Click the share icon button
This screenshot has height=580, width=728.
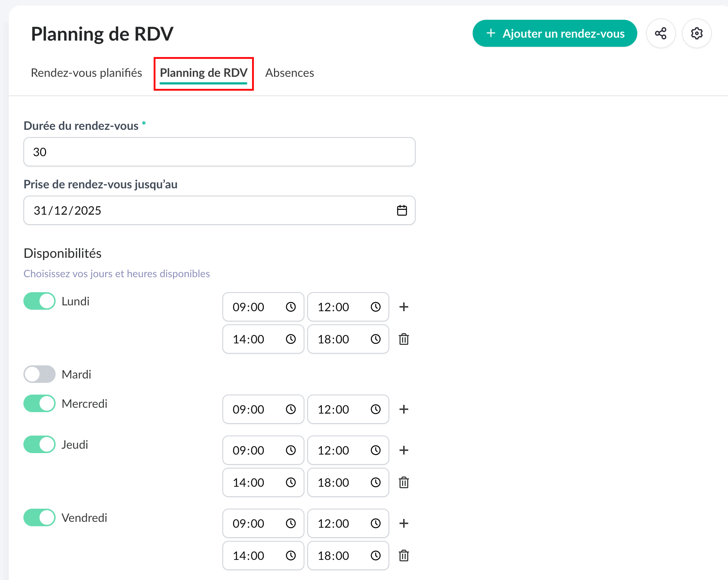[x=660, y=33]
